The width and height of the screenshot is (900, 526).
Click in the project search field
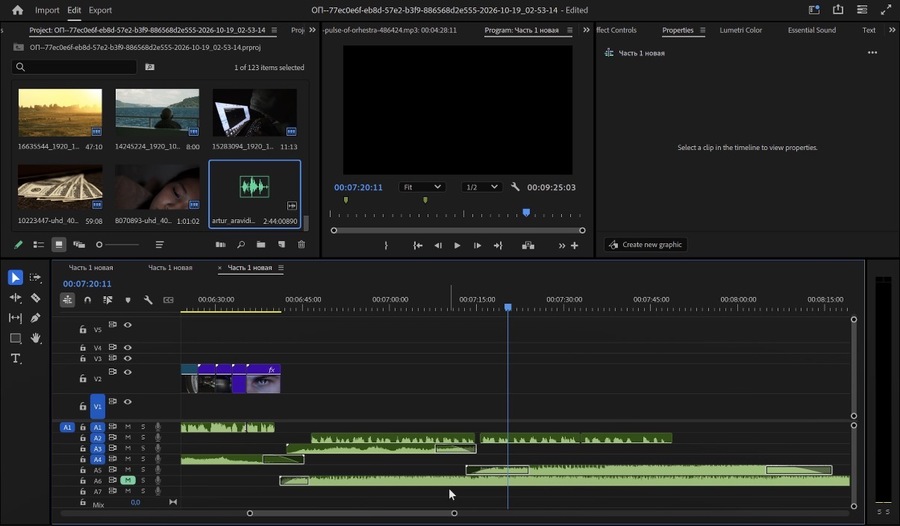(75, 67)
